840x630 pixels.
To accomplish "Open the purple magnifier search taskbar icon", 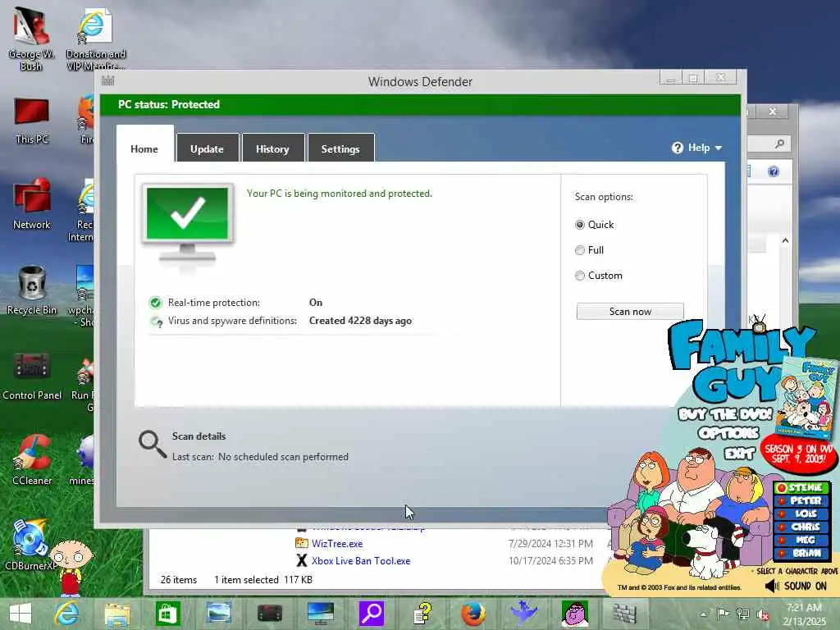I will click(372, 614).
